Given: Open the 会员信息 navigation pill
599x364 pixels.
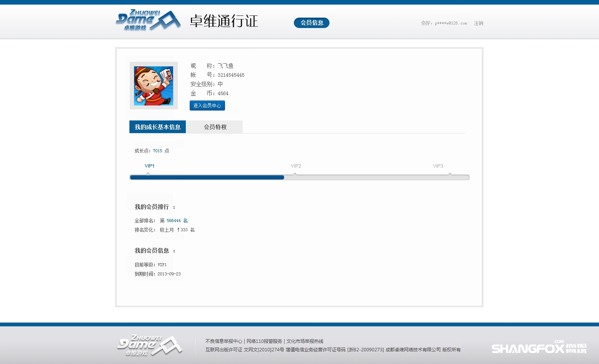Looking at the screenshot, I should (x=312, y=23).
